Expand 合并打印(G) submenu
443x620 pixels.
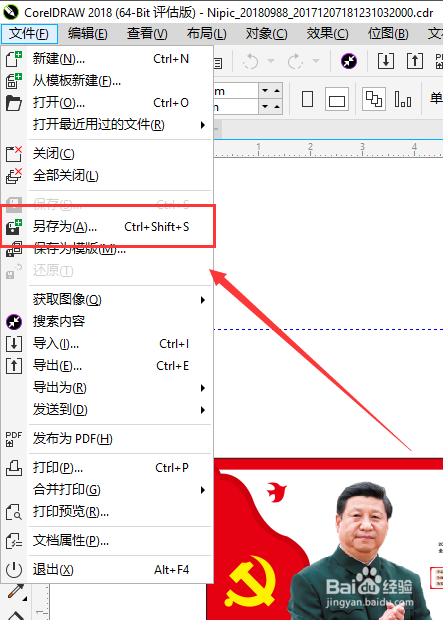click(x=107, y=490)
